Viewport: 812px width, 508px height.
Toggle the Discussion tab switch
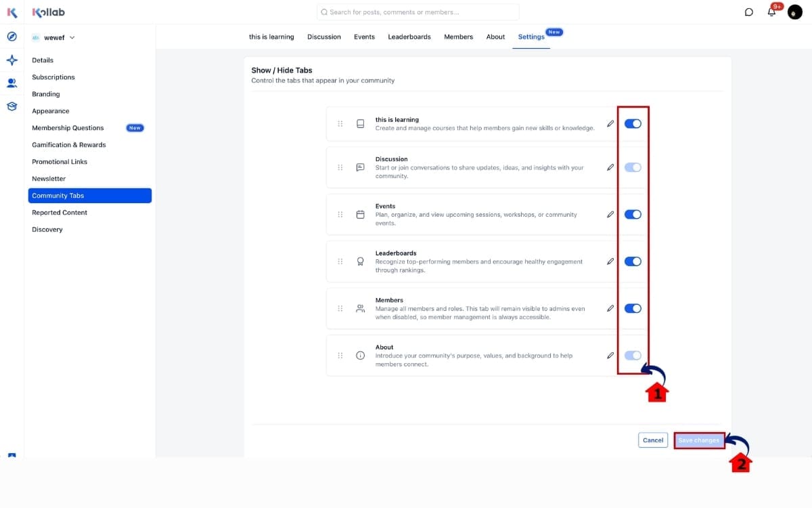[633, 167]
